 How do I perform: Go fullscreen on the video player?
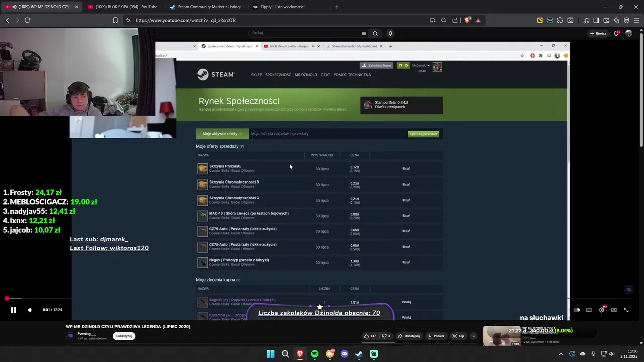pyautogui.click(x=626, y=310)
